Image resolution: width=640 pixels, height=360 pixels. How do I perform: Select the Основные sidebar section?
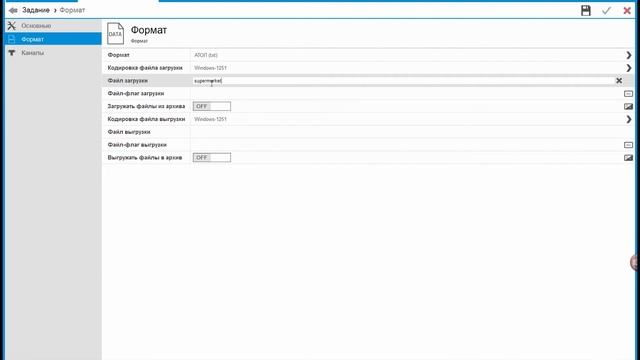point(53,26)
